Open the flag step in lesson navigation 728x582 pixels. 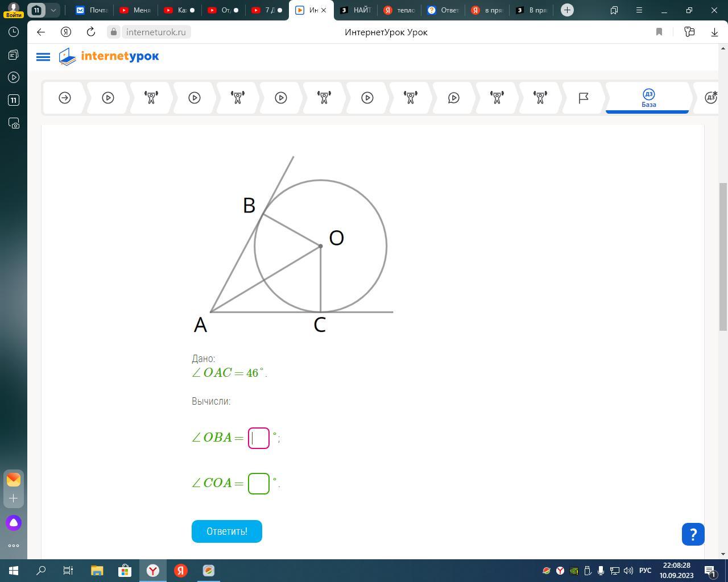click(x=583, y=98)
